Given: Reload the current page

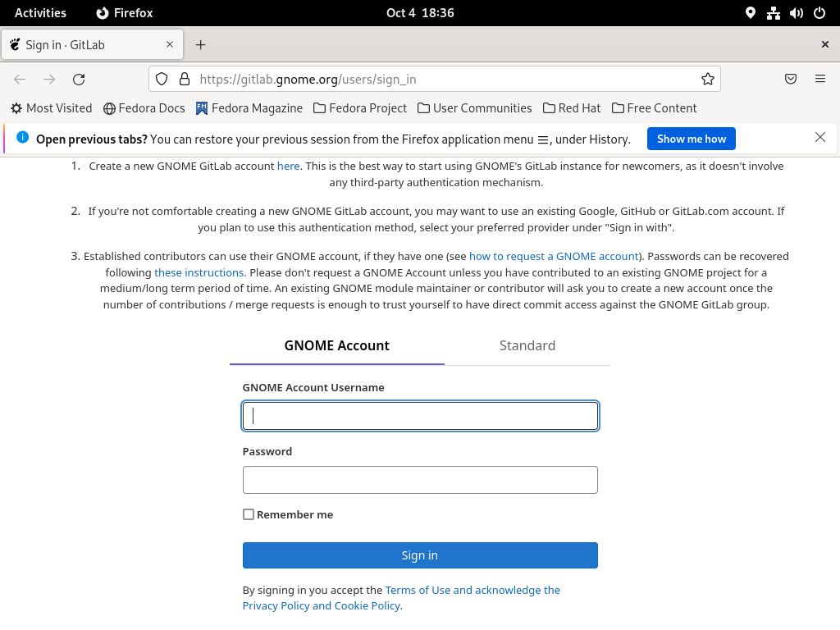Looking at the screenshot, I should click(79, 80).
